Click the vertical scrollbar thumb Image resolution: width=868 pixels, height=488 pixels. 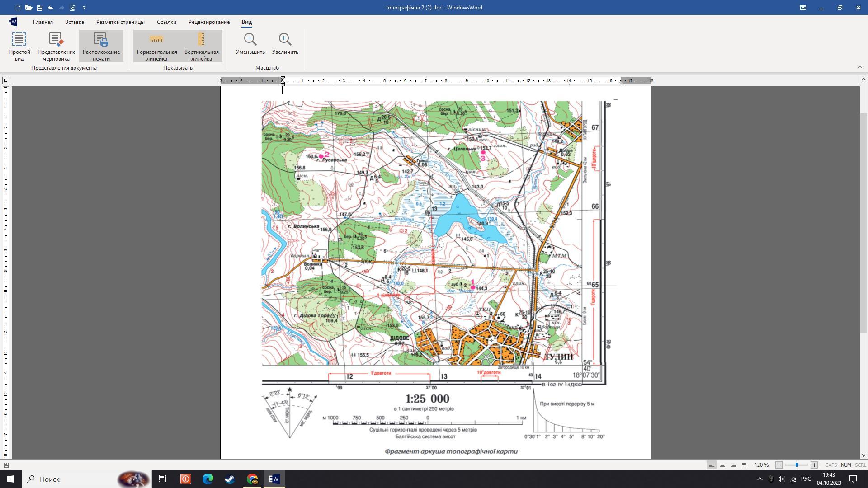coord(863,222)
